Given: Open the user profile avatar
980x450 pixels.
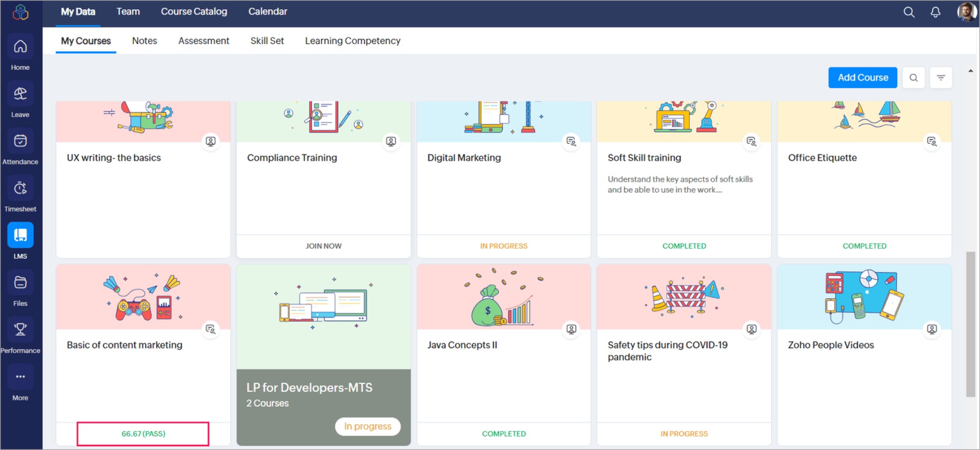Looking at the screenshot, I should (x=967, y=12).
